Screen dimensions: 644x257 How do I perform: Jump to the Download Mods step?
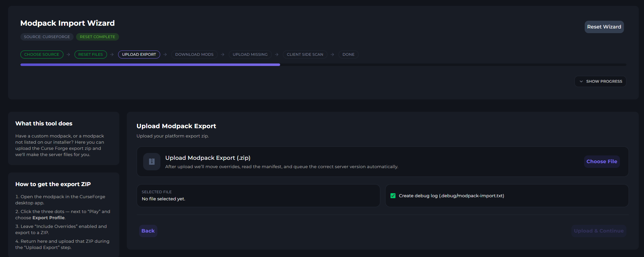[194, 54]
